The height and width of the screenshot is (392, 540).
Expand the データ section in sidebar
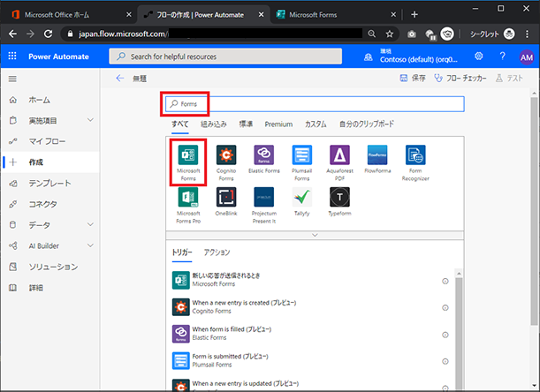[x=90, y=224]
